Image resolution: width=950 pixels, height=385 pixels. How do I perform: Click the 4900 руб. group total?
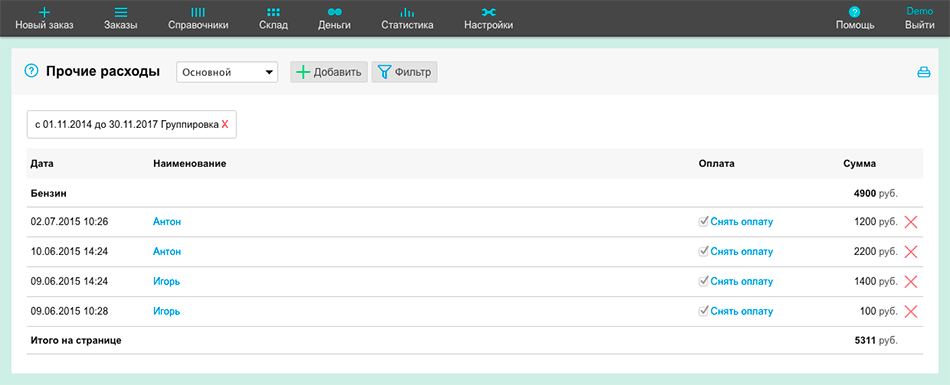(x=875, y=194)
